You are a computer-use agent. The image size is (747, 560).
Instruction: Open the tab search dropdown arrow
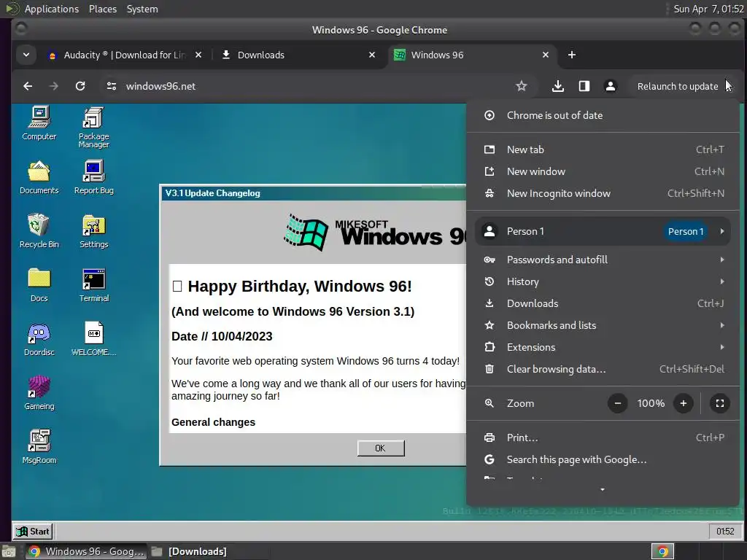click(26, 55)
